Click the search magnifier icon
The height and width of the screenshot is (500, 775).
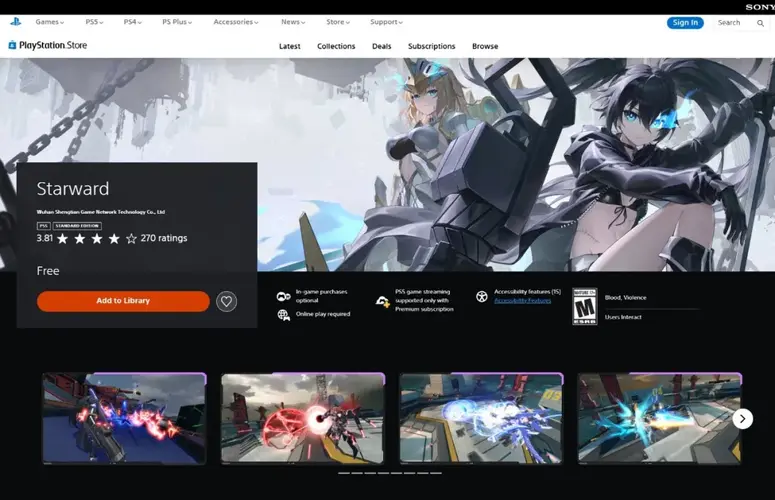tap(760, 23)
